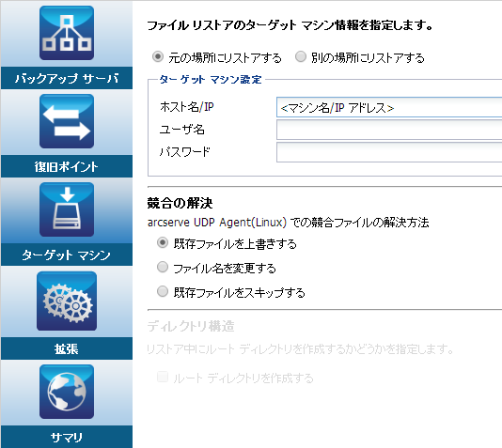Focus the ホスト名/IP input field
Viewport: 502px width, 448px height.
coord(389,107)
